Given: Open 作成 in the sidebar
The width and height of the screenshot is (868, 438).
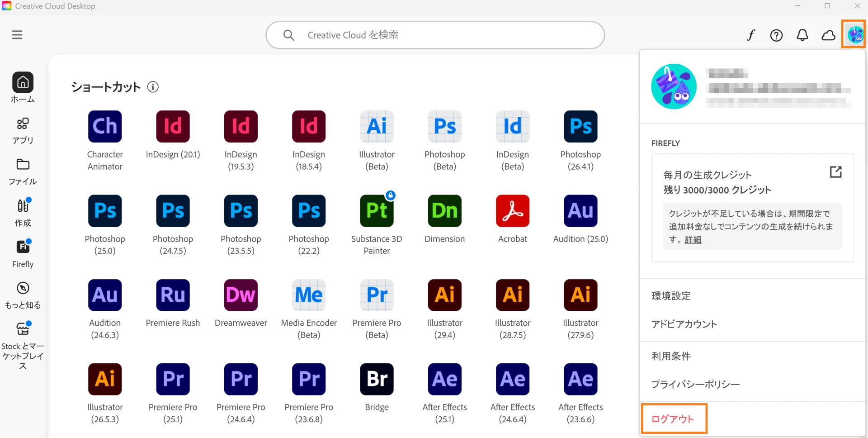Looking at the screenshot, I should click(23, 213).
